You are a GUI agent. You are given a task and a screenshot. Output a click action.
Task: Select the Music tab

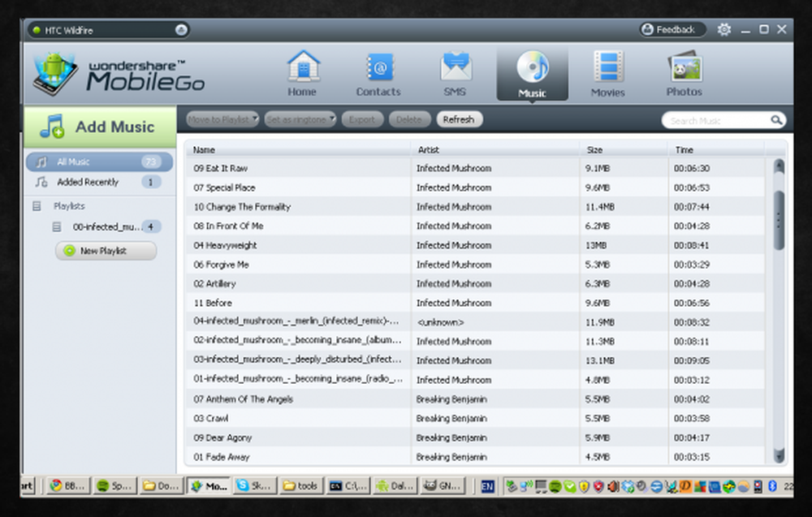532,74
